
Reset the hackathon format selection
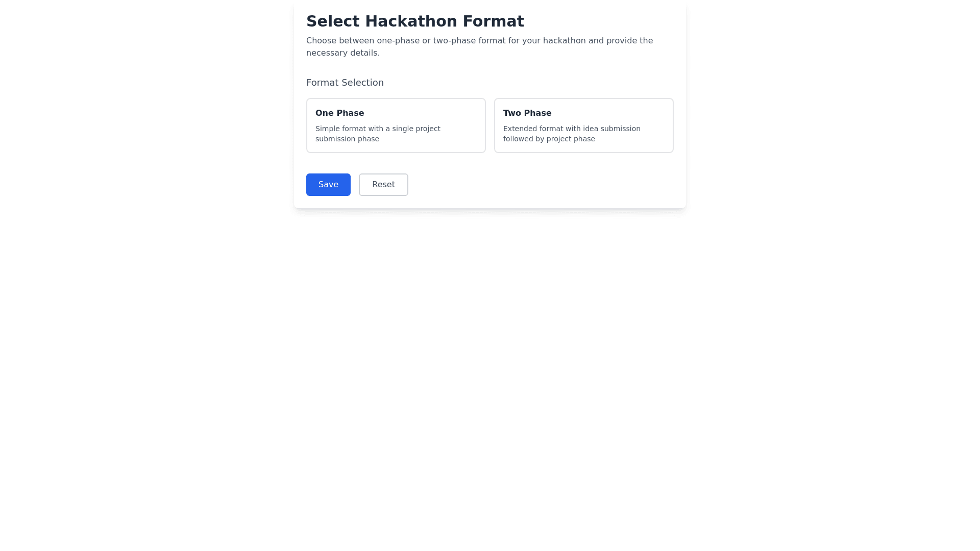pyautogui.click(x=383, y=184)
